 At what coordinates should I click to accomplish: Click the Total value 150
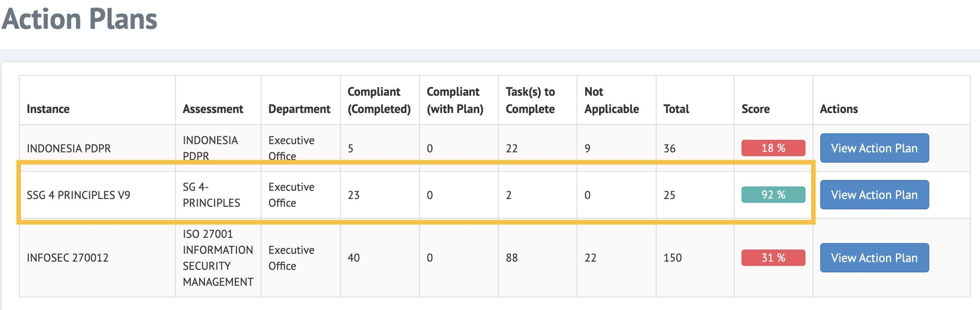[672, 258]
